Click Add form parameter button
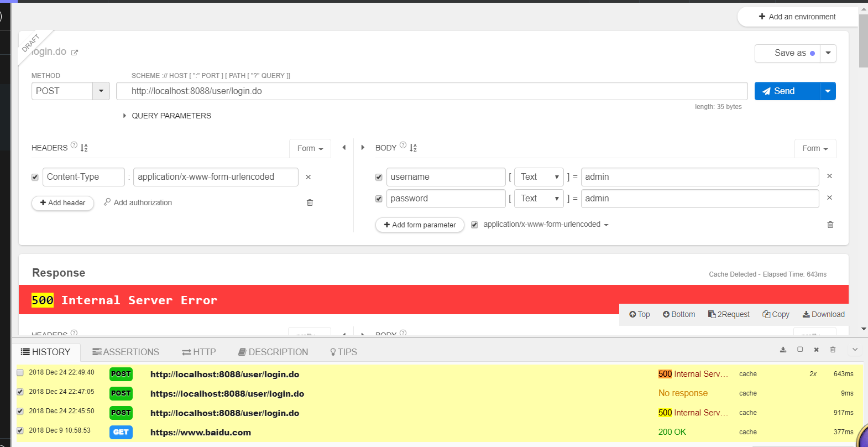 [x=420, y=225]
